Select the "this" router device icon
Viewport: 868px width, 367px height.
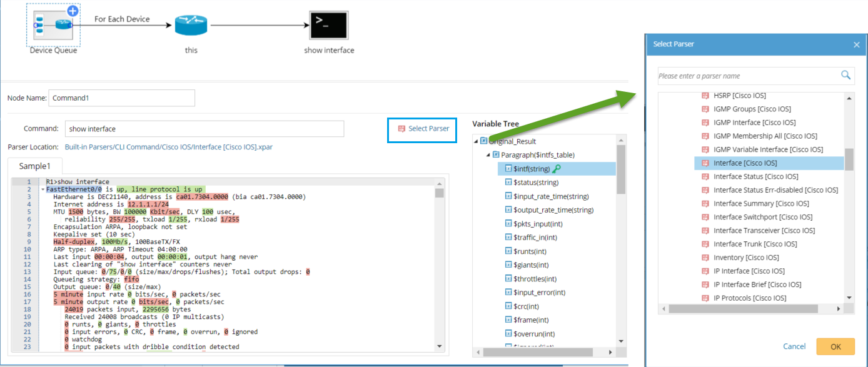(190, 24)
